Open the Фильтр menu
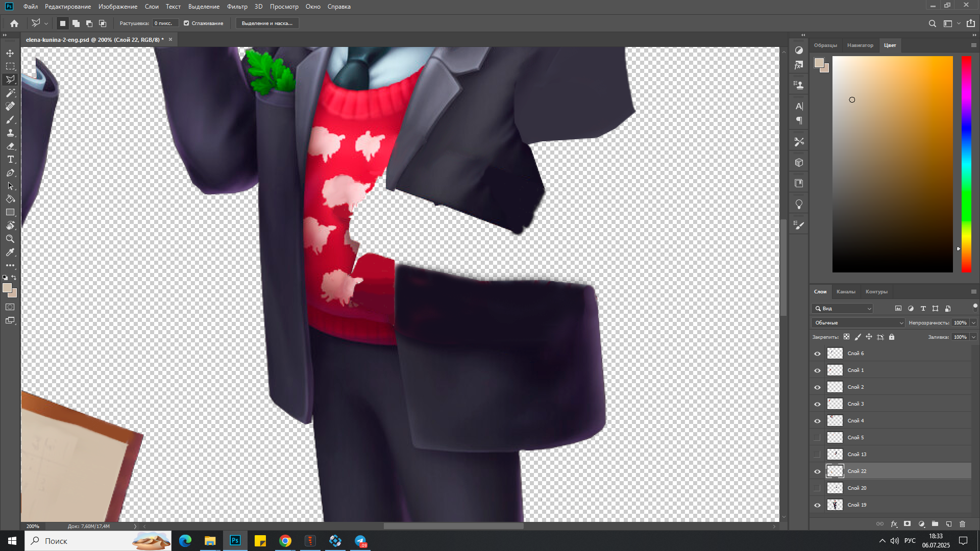Image resolution: width=980 pixels, height=551 pixels. coord(237,7)
